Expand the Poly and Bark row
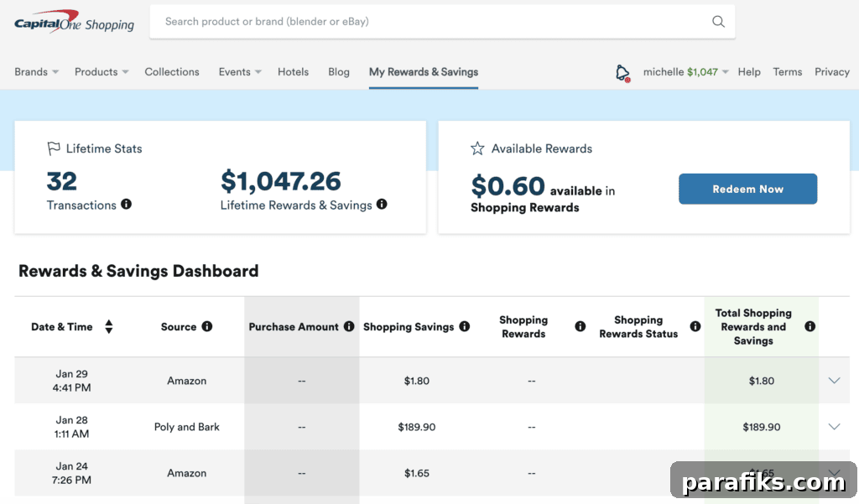The height and width of the screenshot is (504, 859). click(x=834, y=426)
